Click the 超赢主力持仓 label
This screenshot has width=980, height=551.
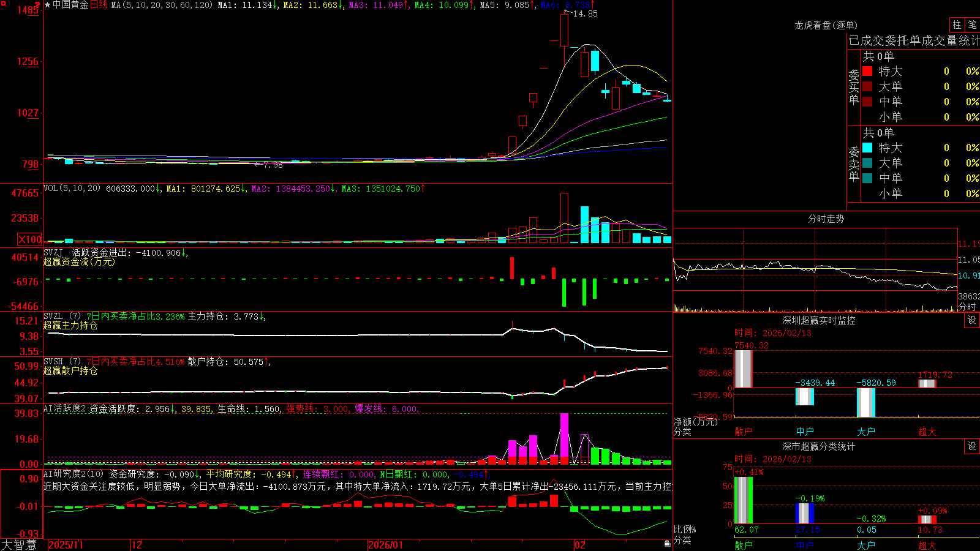[x=70, y=325]
